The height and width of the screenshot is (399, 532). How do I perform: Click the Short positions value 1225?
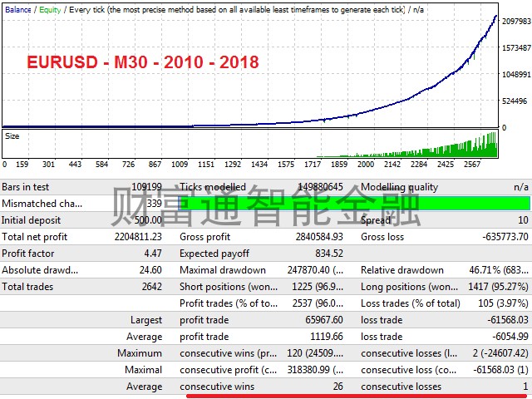pos(302,287)
